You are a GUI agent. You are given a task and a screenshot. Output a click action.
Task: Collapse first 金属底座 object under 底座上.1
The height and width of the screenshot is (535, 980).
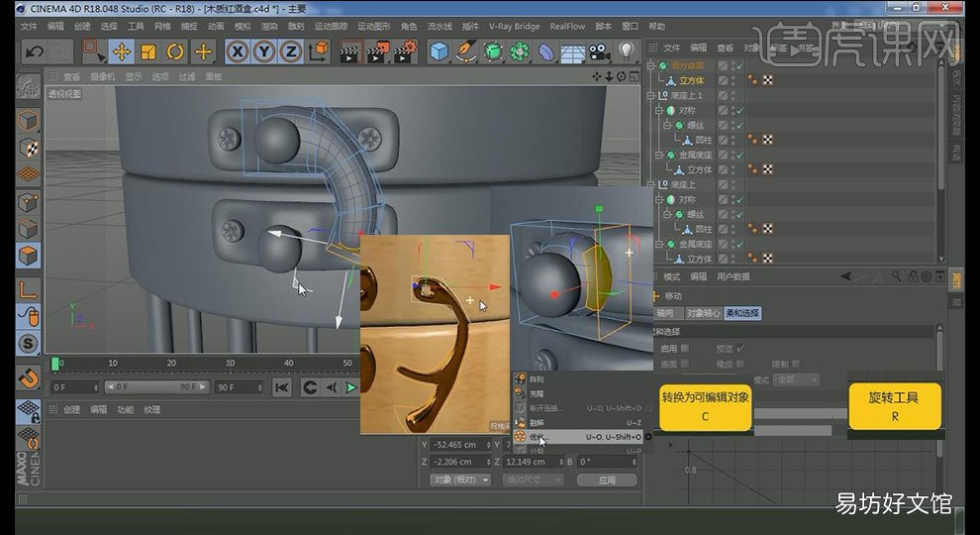658,155
